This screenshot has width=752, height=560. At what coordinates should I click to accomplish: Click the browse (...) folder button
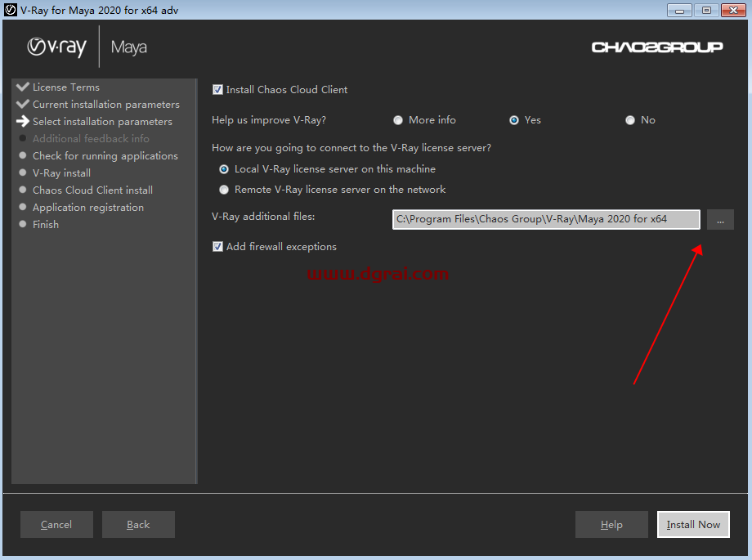pyautogui.click(x=719, y=219)
